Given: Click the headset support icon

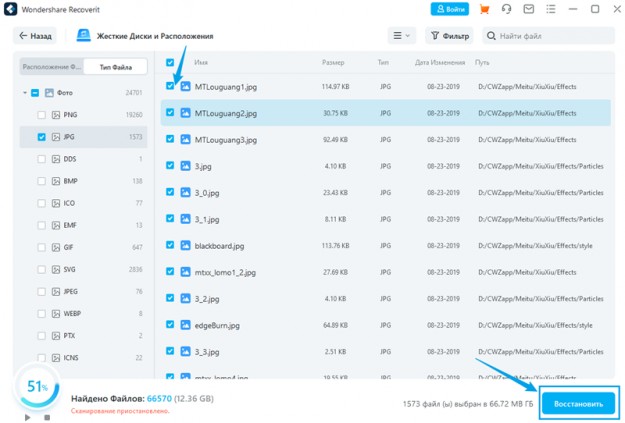Looking at the screenshot, I should (x=507, y=9).
